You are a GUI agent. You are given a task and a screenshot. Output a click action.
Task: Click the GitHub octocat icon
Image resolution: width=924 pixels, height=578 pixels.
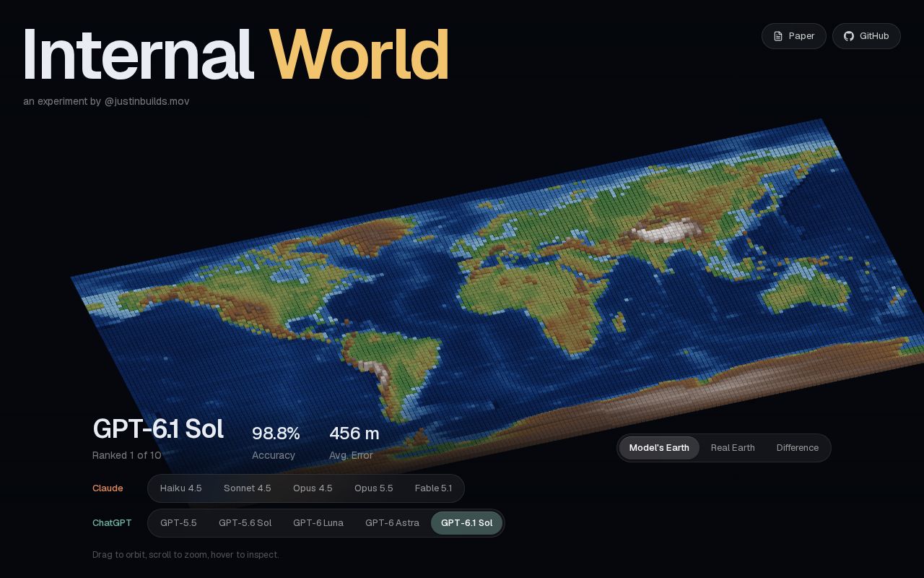tap(849, 36)
